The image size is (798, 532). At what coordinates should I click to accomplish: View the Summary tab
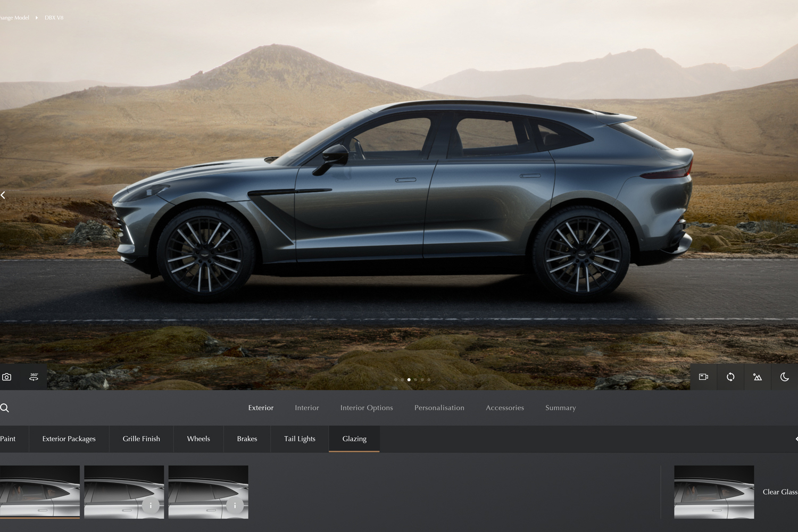(x=561, y=408)
